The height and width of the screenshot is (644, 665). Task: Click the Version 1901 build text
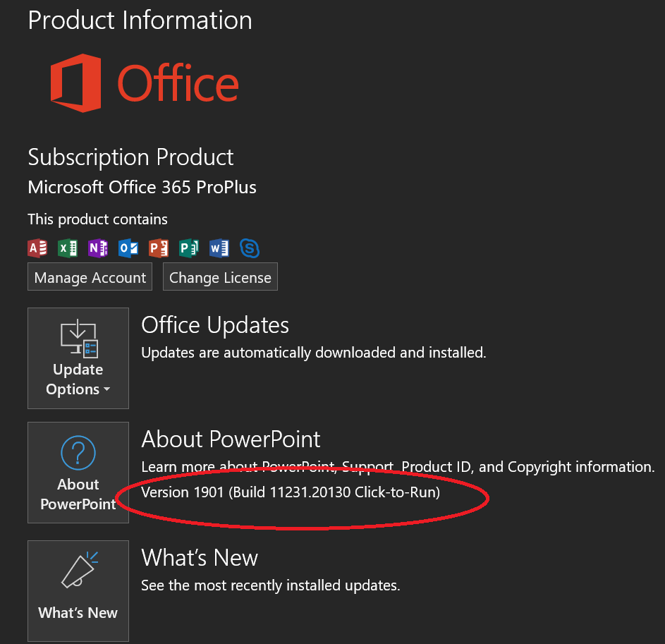[291, 492]
